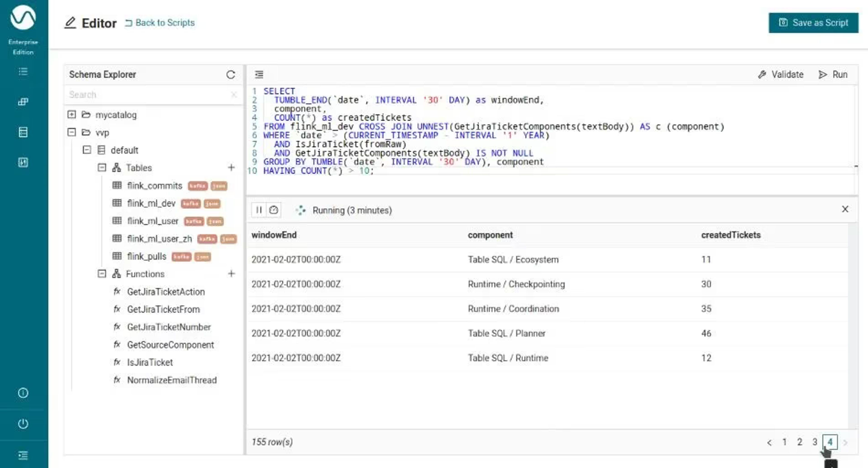The image size is (868, 468).
Task: Refresh the Schema Explorer
Action: 231,74
